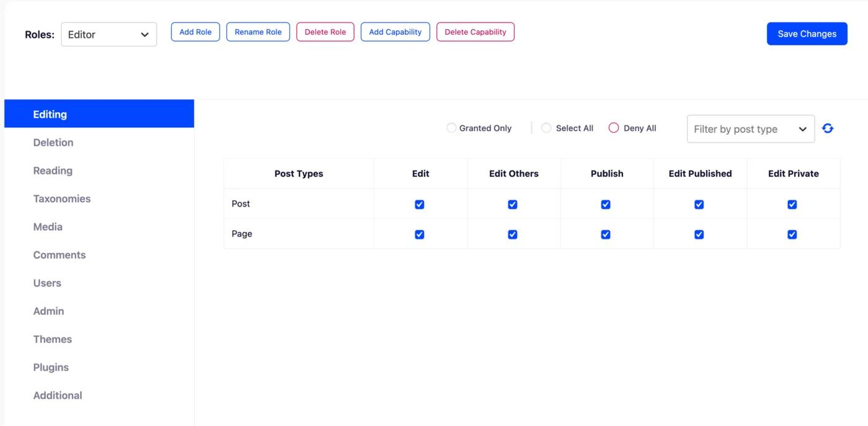The height and width of the screenshot is (426, 868).
Task: Select the Granted Only radio option
Action: tap(451, 128)
